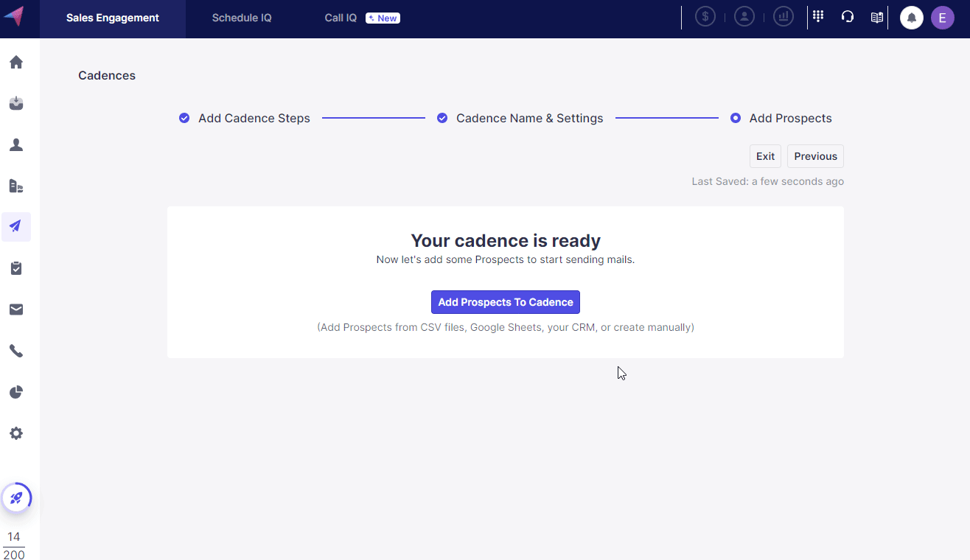The width and height of the screenshot is (970, 560).
Task: Select the Cadences paper plane icon
Action: pos(16,227)
